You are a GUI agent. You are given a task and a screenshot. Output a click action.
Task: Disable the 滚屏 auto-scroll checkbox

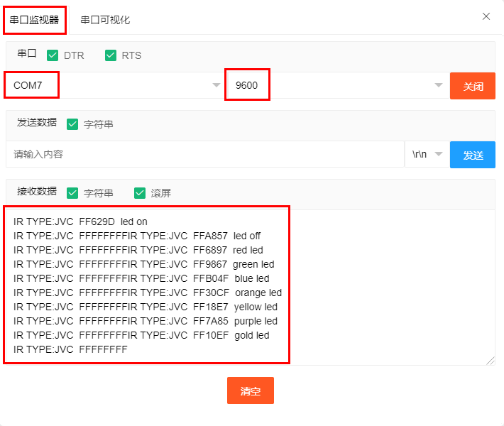pos(140,193)
